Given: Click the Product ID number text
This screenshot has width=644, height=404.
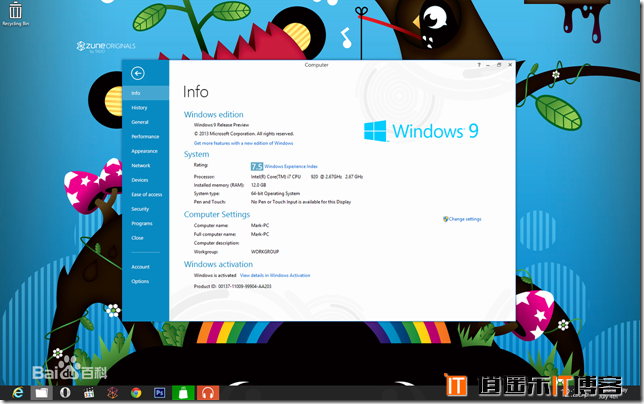Looking at the screenshot, I should pyautogui.click(x=245, y=286).
